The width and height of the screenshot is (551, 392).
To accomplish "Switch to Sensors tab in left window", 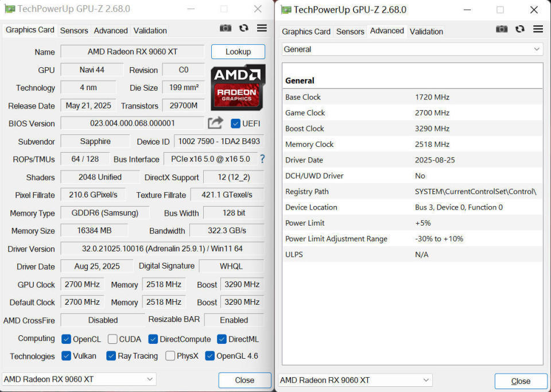I will point(74,30).
